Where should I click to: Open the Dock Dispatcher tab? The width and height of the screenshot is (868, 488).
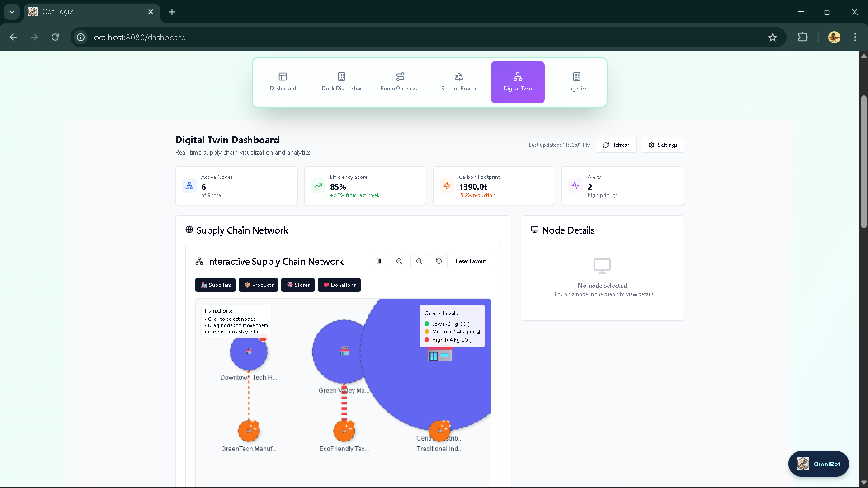(341, 82)
